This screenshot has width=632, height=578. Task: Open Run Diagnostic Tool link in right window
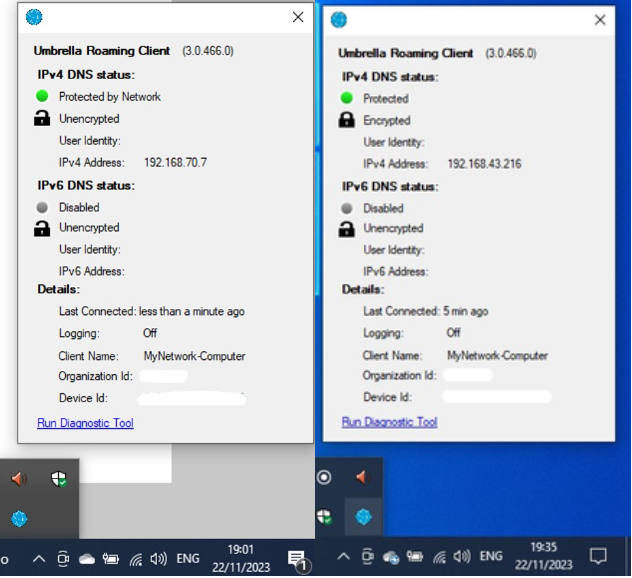pos(389,422)
